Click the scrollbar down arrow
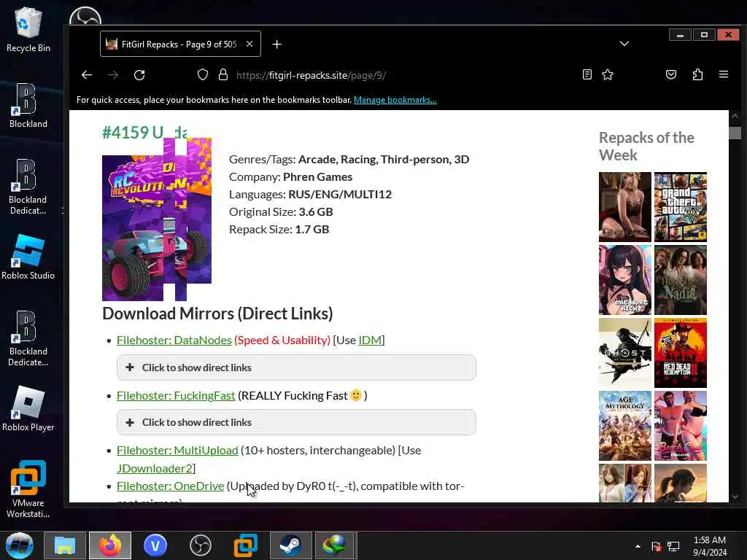 735,496
